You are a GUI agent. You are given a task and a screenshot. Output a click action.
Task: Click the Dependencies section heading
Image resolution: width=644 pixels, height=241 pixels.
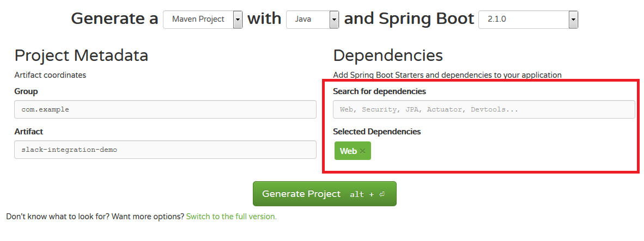click(388, 55)
